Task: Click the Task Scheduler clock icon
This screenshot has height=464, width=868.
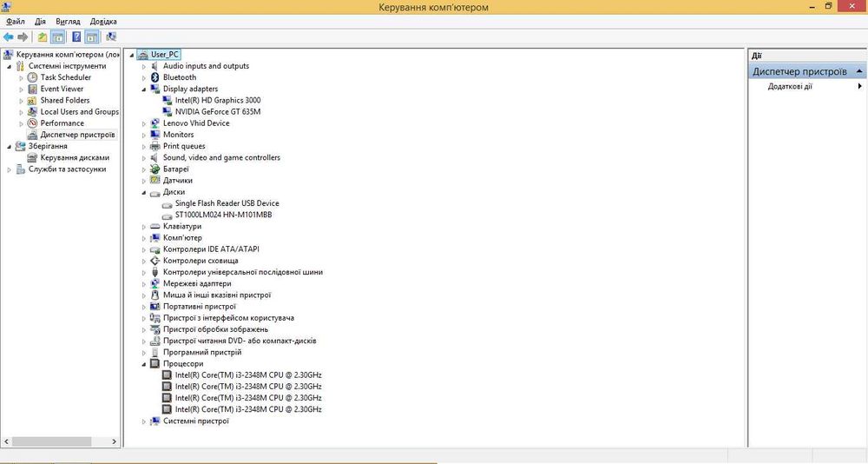Action: pyautogui.click(x=33, y=77)
